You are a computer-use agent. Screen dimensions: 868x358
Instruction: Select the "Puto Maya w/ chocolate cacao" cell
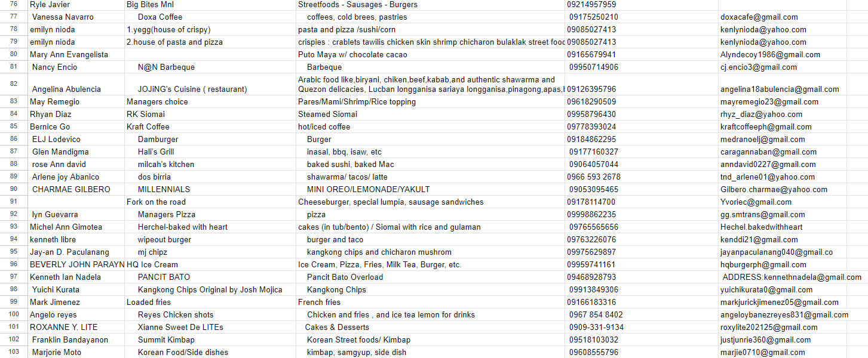click(x=352, y=54)
